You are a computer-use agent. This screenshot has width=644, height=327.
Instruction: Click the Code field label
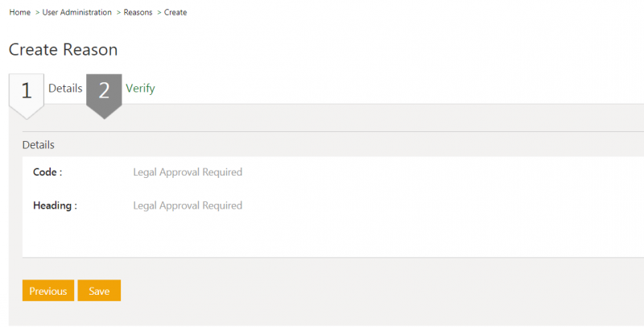coord(47,172)
